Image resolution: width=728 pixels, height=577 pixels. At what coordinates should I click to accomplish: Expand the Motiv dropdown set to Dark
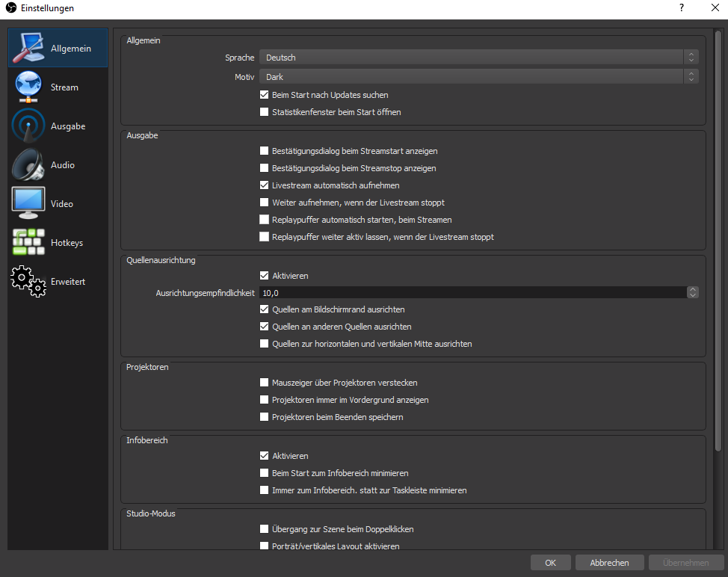478,76
